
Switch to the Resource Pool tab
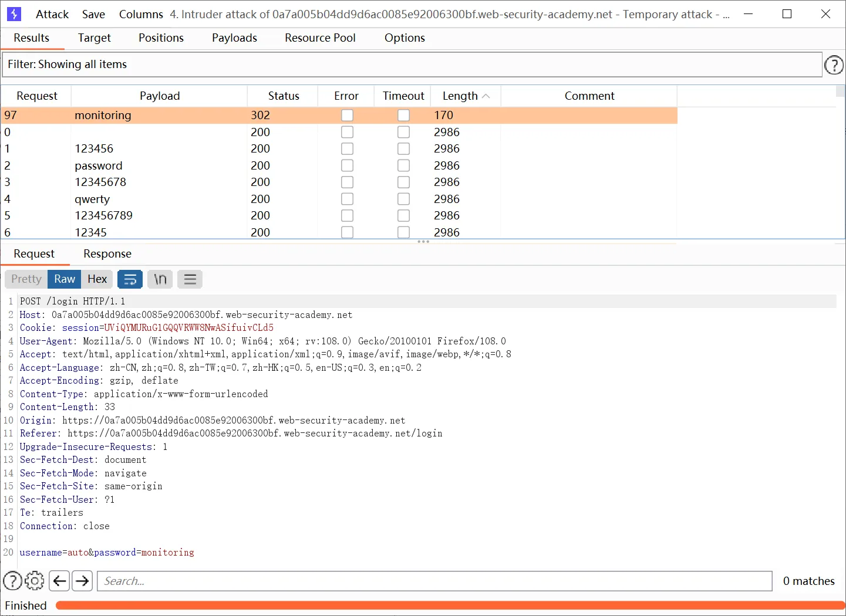click(320, 38)
